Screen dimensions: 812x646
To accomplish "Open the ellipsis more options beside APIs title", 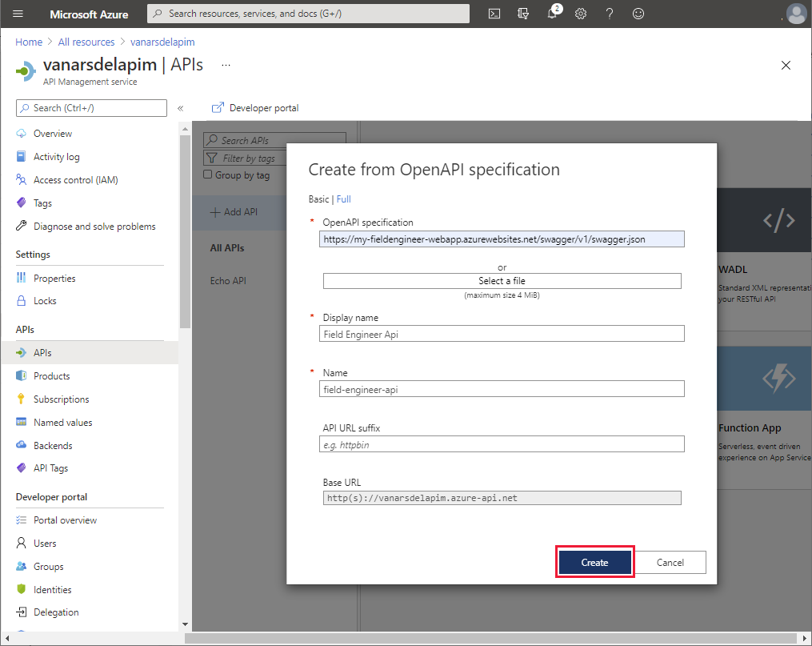I will pyautogui.click(x=226, y=66).
